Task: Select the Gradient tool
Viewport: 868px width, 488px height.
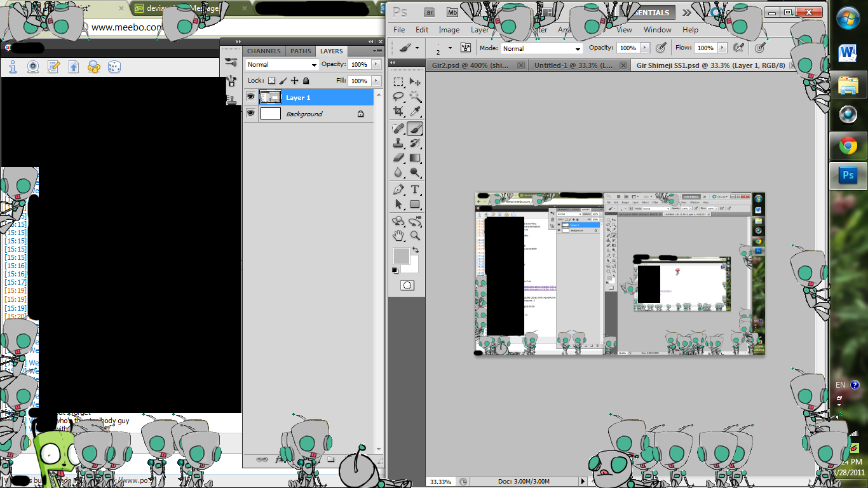Action: [415, 158]
